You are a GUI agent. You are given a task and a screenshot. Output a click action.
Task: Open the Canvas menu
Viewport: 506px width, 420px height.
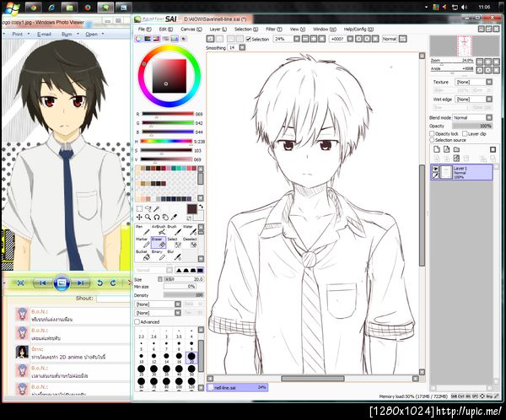tap(191, 29)
